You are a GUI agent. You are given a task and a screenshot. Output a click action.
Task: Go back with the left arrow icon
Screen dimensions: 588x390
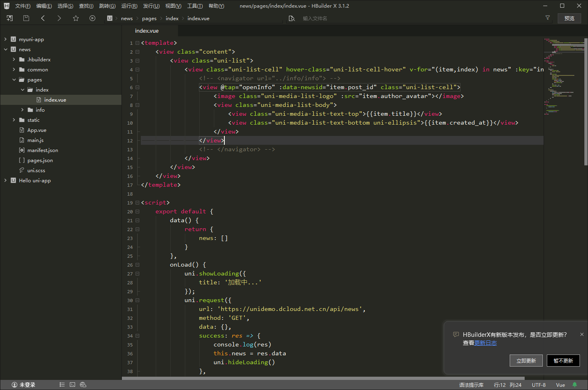tap(43, 18)
